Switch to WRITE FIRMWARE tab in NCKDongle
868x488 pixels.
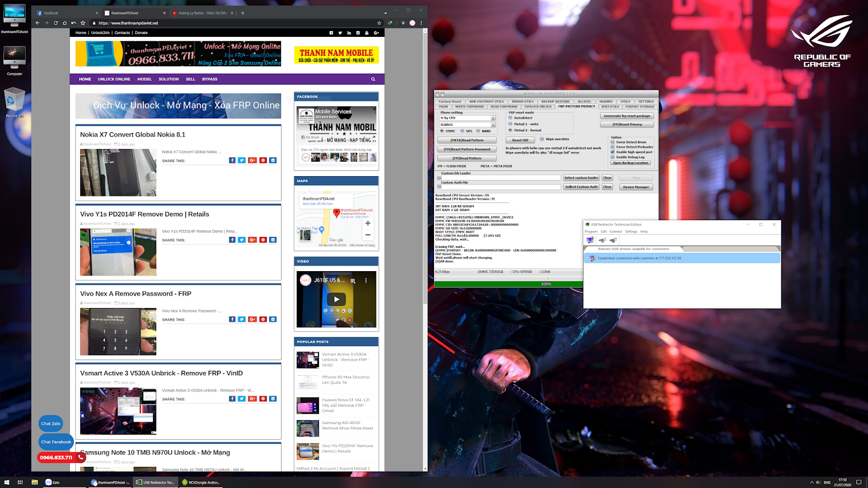(469, 106)
